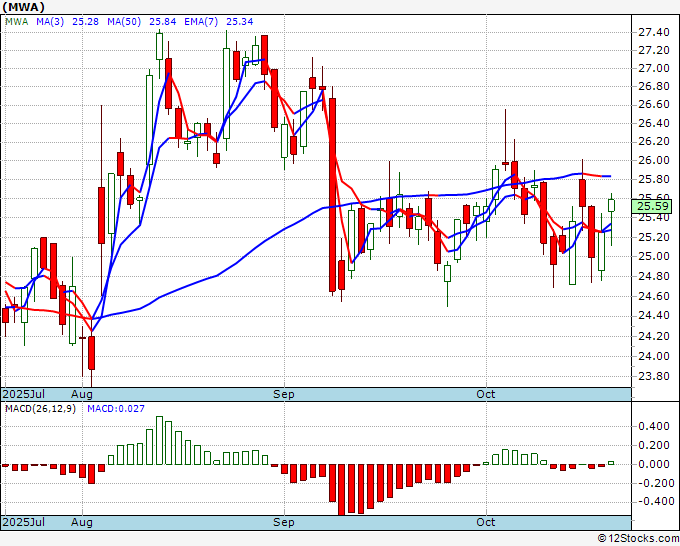Click Sep on the price chart axis

tap(284, 394)
